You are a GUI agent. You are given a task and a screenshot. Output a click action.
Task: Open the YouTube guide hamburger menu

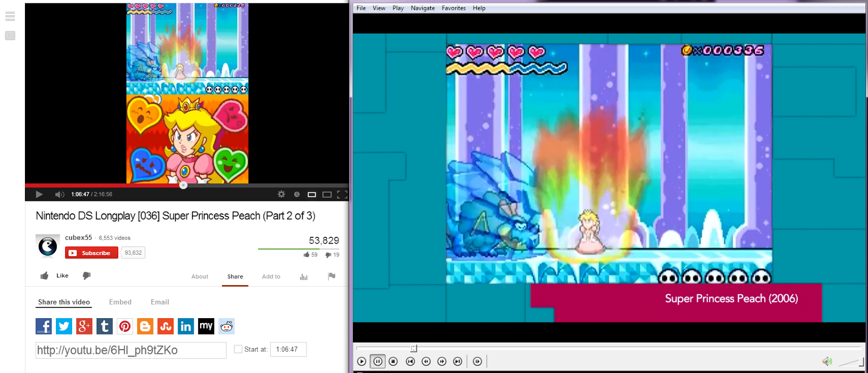coord(10,16)
